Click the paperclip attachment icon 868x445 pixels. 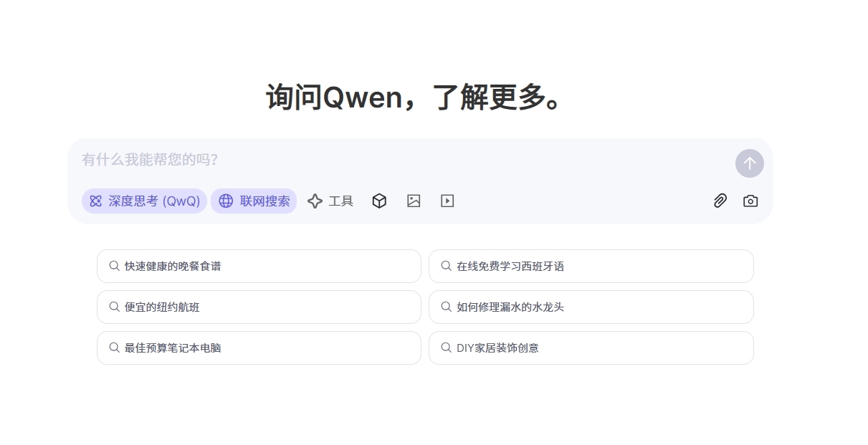point(720,201)
